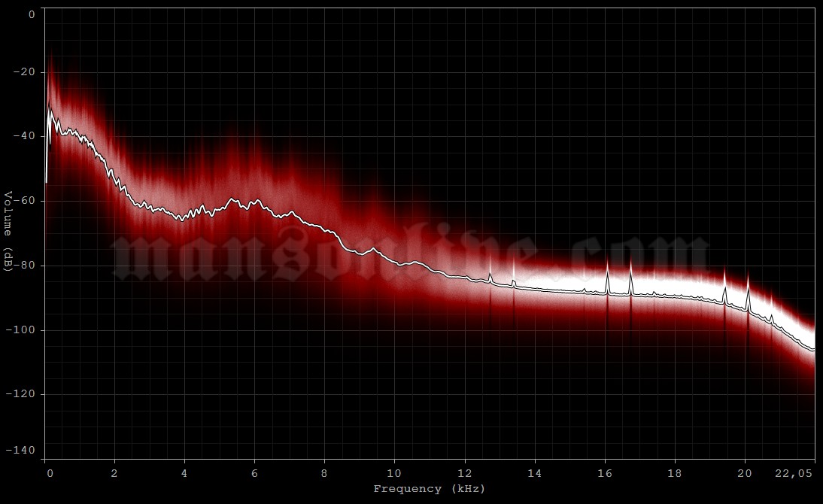Select the spectral peak near 20 kHz
This screenshot has height=504, width=823.
[749, 286]
